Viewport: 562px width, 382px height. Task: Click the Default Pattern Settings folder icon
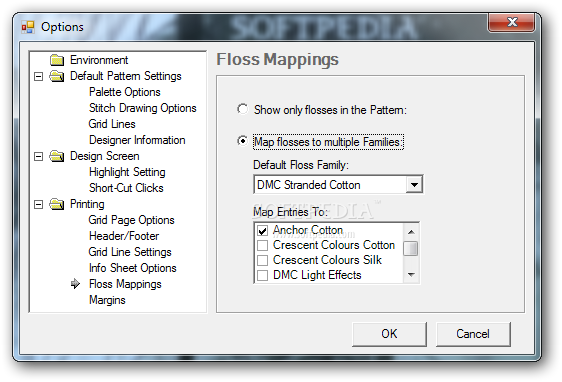[57, 76]
